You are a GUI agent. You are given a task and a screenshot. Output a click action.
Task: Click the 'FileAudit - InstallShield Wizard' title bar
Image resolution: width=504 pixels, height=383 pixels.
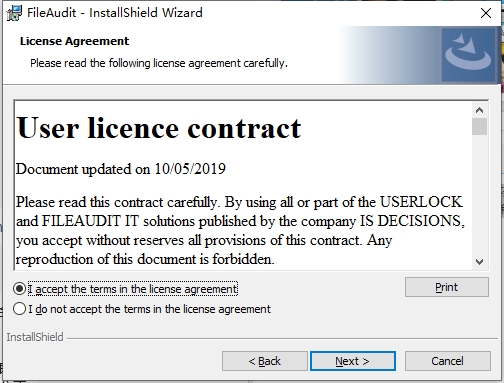coord(115,13)
